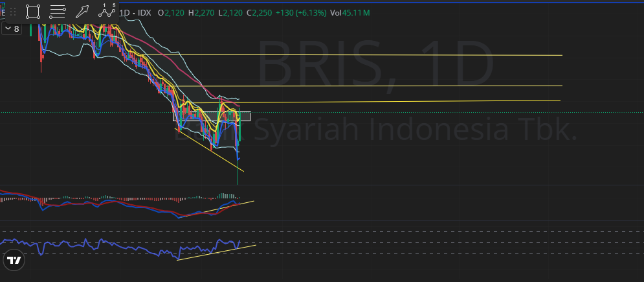The image size is (644, 282).
Task: Select the top yellow horizontal resistance line
Action: tap(353, 54)
